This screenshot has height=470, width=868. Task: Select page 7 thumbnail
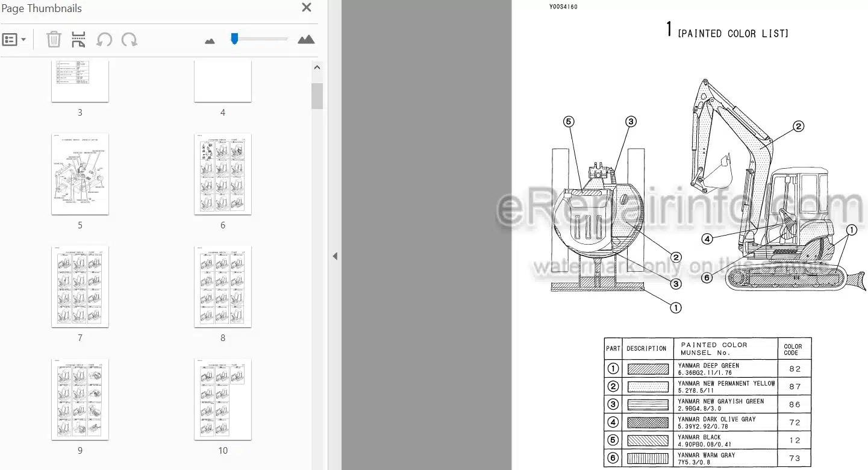(80, 287)
